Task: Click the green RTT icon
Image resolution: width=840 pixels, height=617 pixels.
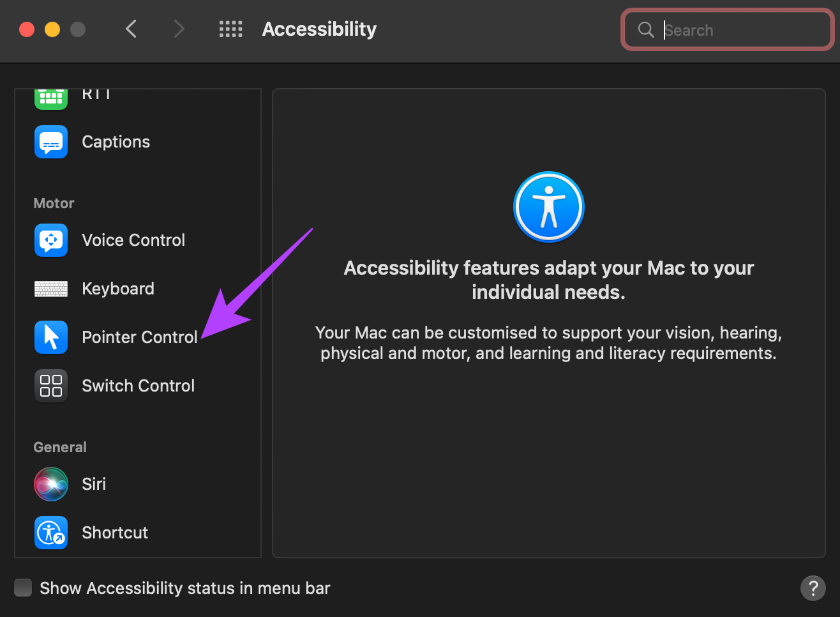Action: click(x=51, y=98)
